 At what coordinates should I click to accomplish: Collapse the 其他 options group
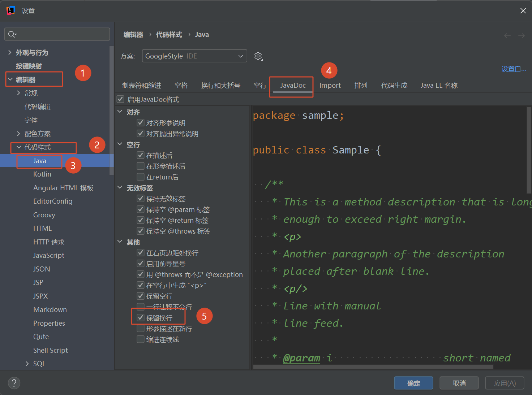[x=120, y=242]
